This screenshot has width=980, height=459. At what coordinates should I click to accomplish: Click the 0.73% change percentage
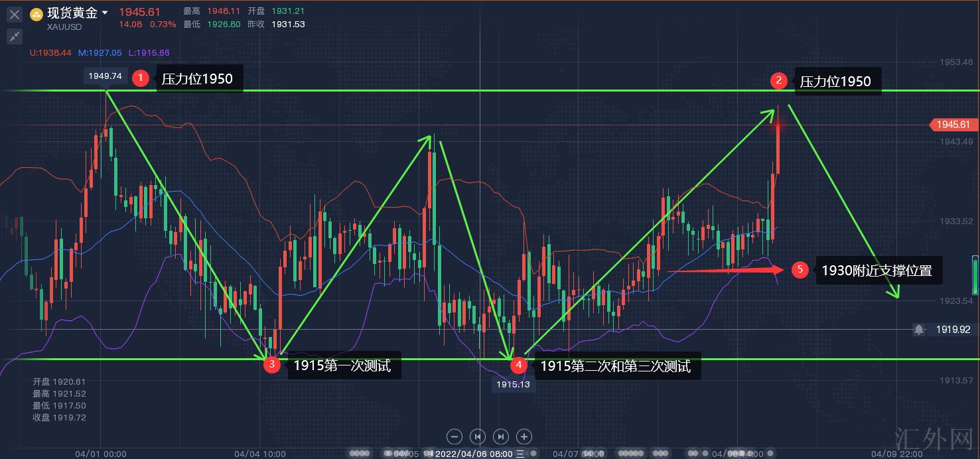pyautogui.click(x=163, y=25)
